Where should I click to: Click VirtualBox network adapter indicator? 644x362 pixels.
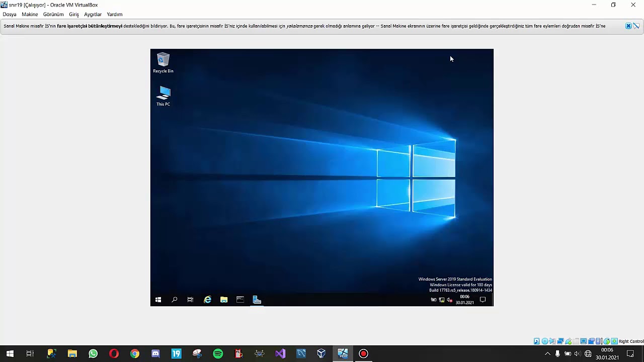[x=560, y=341]
